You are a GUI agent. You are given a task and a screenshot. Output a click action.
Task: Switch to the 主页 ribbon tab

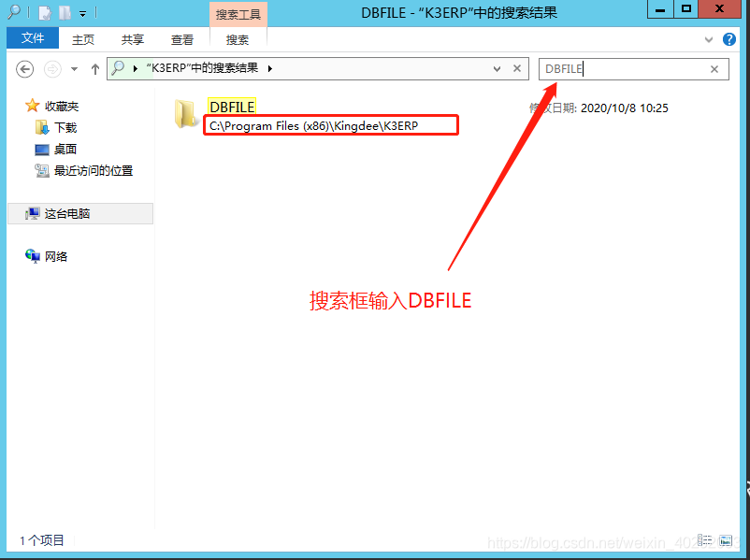click(83, 39)
